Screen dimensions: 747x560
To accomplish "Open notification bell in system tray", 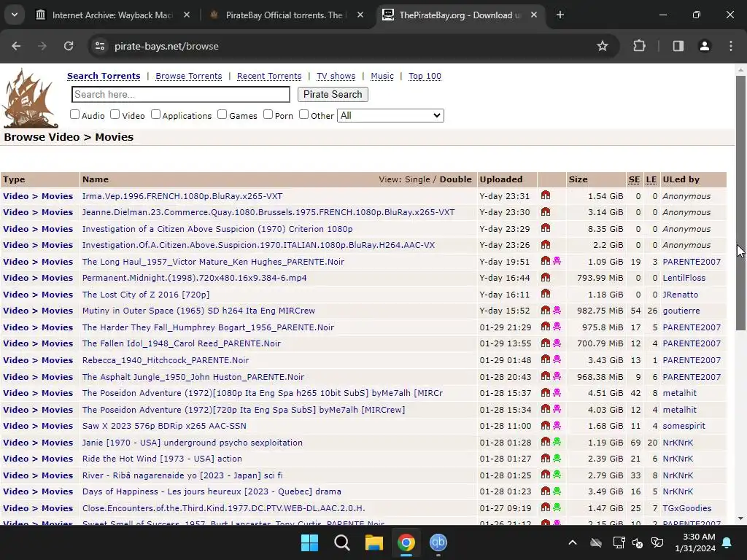I will (727, 542).
